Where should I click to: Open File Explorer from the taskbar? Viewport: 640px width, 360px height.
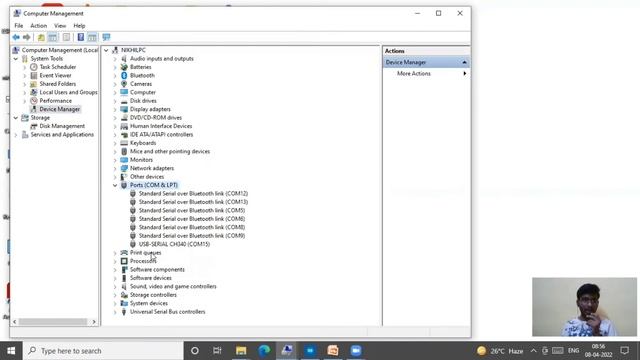click(x=241, y=351)
